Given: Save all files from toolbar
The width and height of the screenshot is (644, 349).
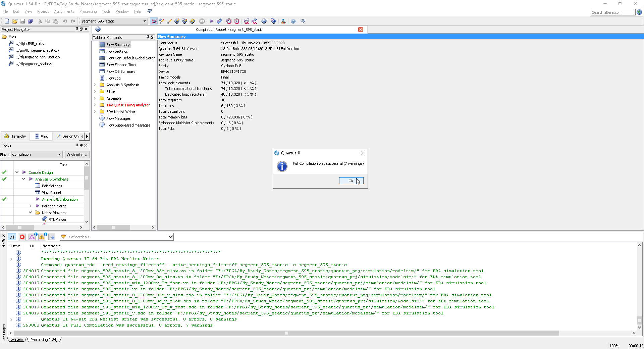Looking at the screenshot, I should point(30,21).
